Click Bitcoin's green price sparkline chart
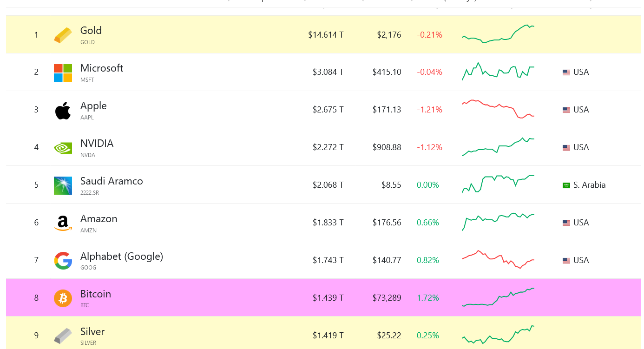Viewport: 644px width, 349px height. tap(498, 297)
